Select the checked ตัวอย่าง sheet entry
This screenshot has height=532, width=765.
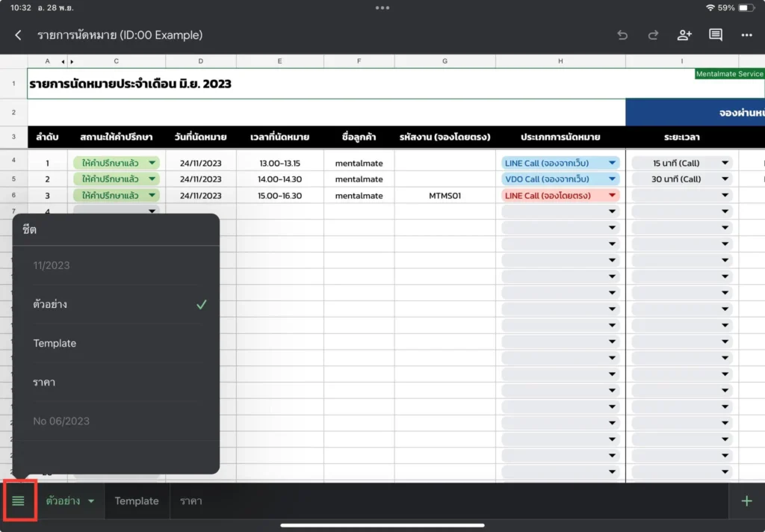tap(116, 304)
